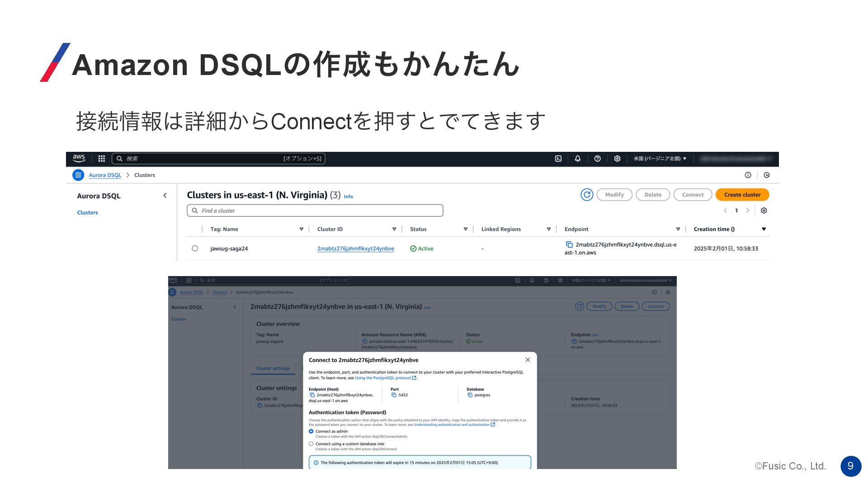Open cluster ID 2mabtz276jzhmfikxyt24ynbve link
Screen dimensions: 868x488
355,249
